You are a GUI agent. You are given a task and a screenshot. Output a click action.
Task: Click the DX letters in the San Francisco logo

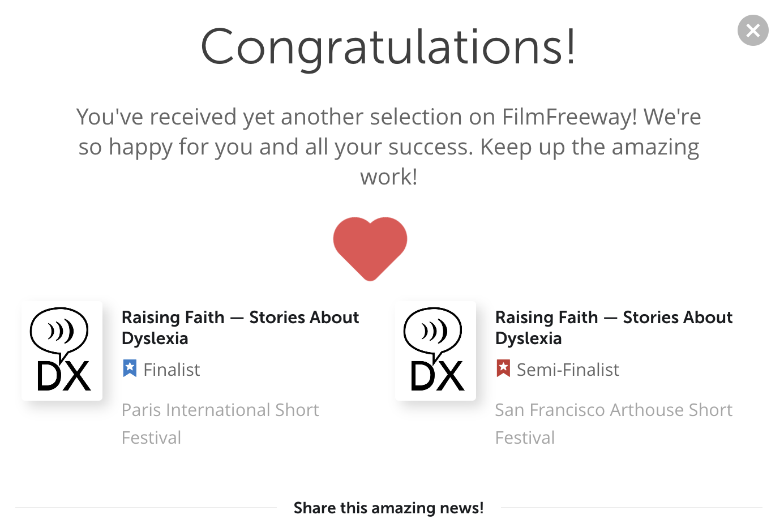pyautogui.click(x=437, y=376)
